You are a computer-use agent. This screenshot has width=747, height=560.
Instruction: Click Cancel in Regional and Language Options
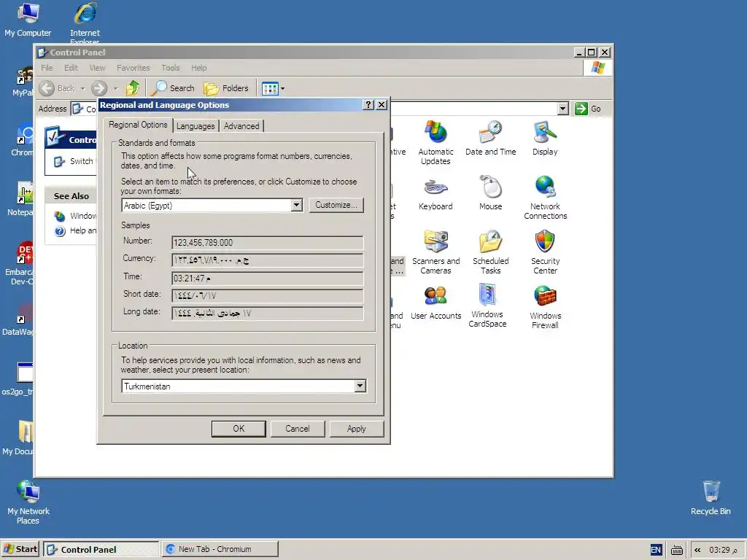[x=298, y=429]
